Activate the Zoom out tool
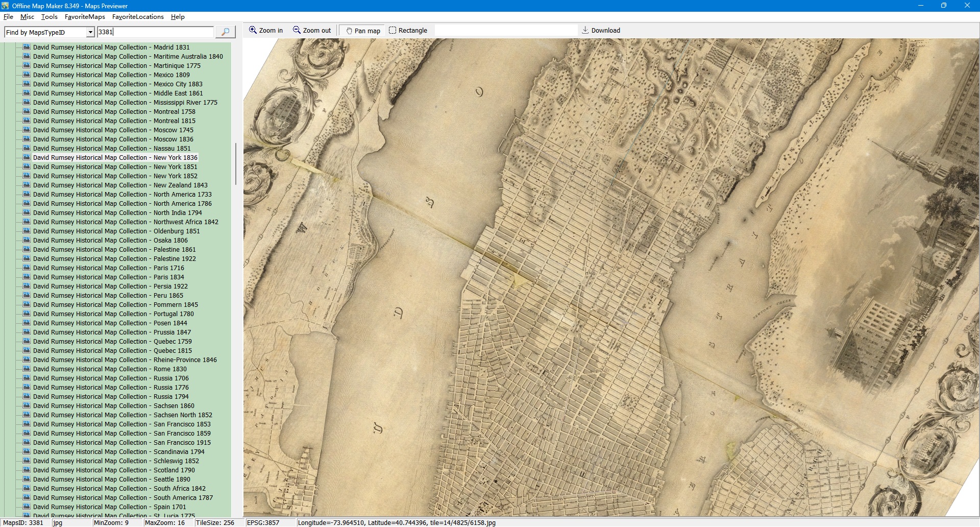This screenshot has height=527, width=980. (311, 31)
